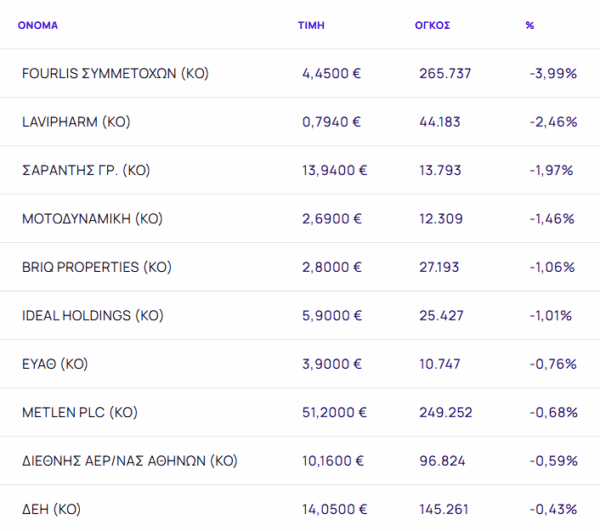Select price 3,9000 € of ΕΥΑΘ
The width and height of the screenshot is (600, 531).
point(332,364)
